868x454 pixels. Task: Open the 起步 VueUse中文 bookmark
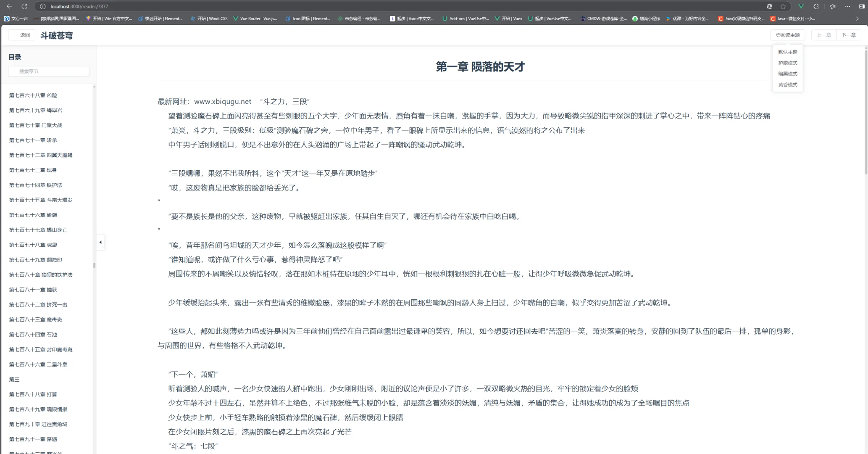(550, 18)
